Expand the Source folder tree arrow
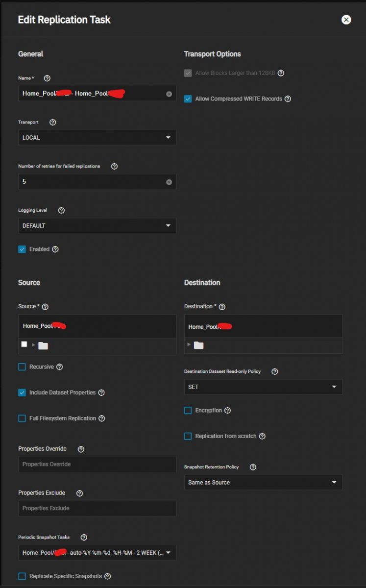The image size is (366, 588). (x=34, y=345)
